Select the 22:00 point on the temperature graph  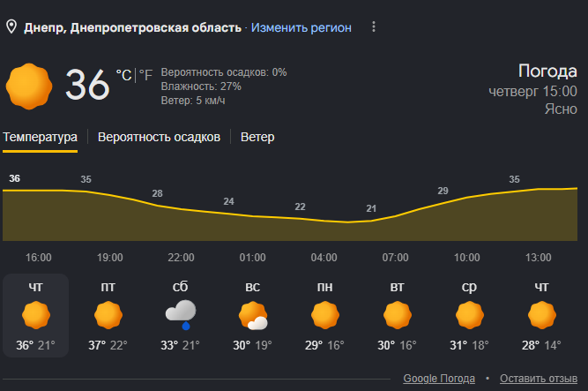pyautogui.click(x=181, y=258)
